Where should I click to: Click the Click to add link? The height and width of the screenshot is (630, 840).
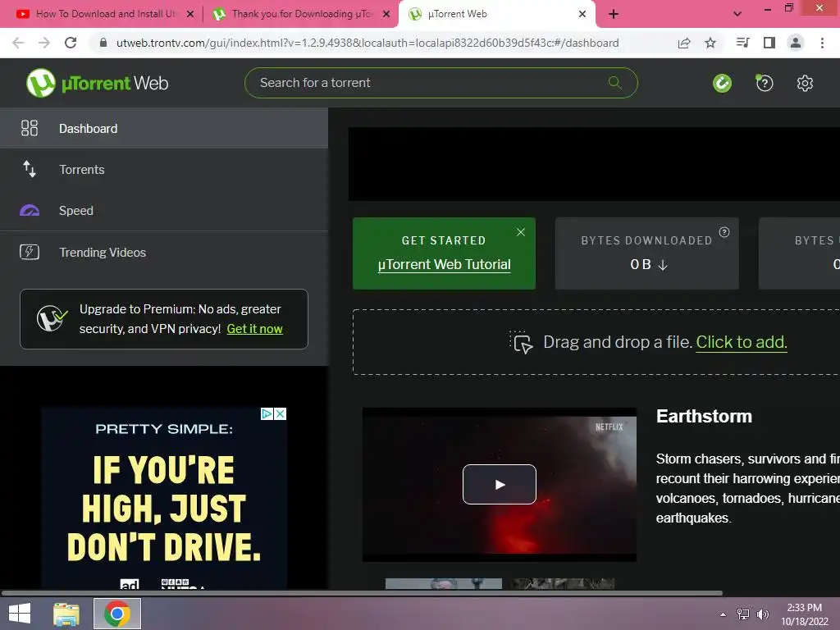click(742, 342)
